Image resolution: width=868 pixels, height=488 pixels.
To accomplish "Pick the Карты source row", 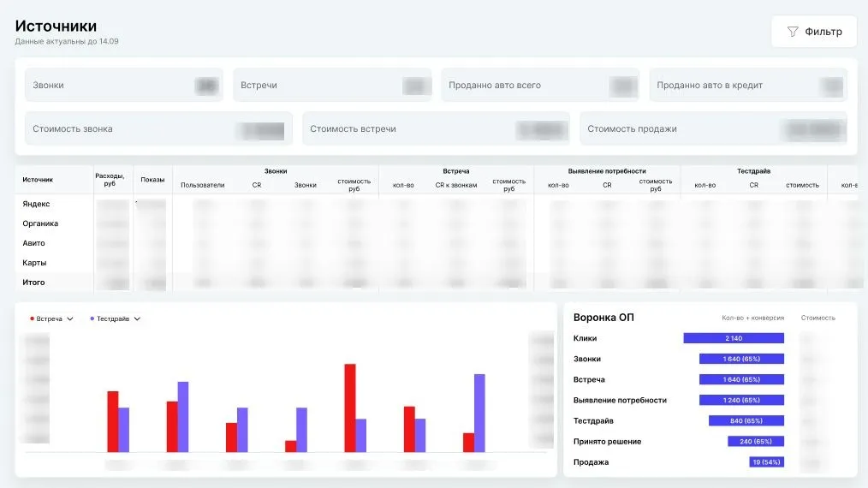I will (34, 263).
